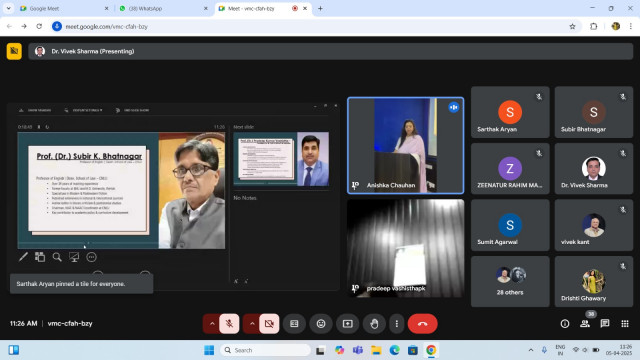
Task: Click the pen tool in presenter view
Action: (x=23, y=257)
